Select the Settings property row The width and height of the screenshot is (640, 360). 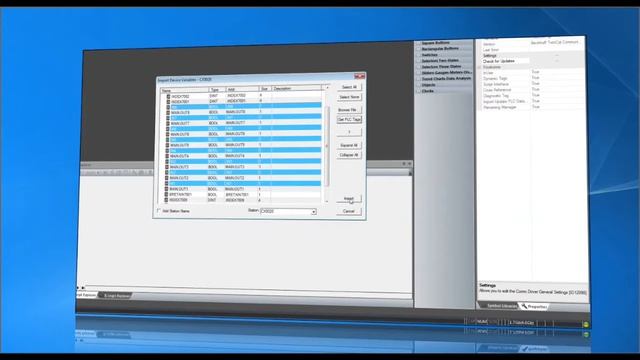point(533,56)
